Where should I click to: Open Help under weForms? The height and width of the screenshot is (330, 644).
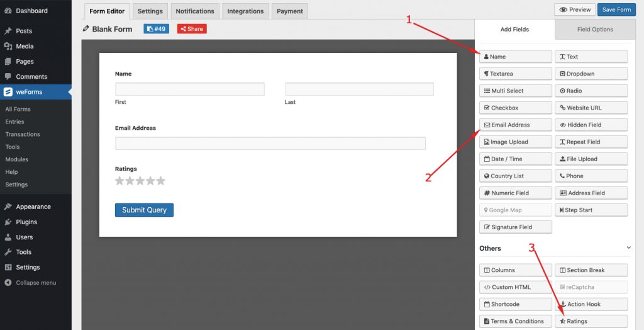(11, 172)
